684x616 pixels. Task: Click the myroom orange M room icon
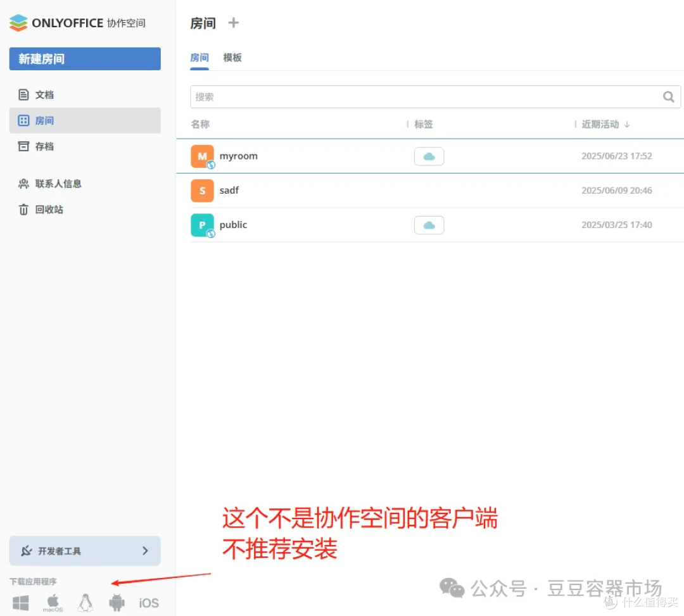203,156
